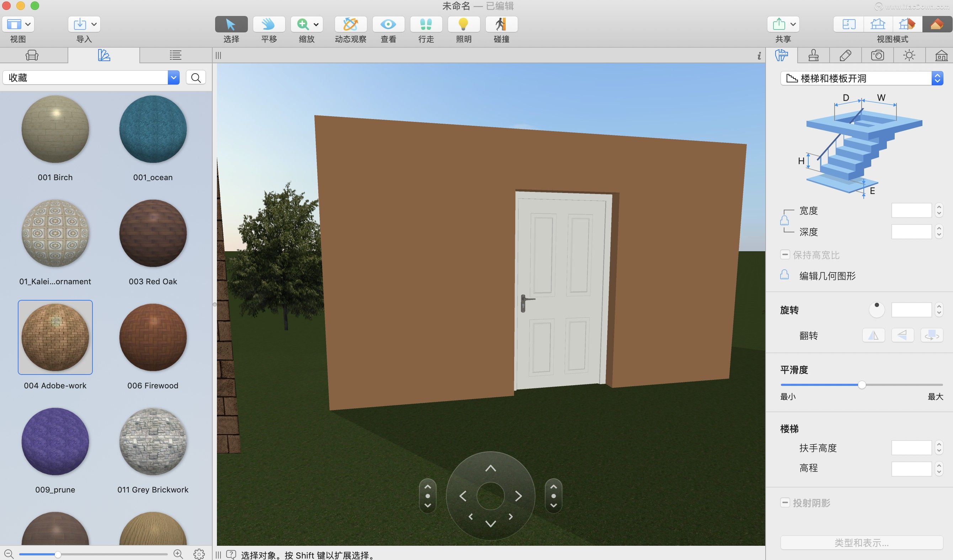953x560 pixels.
Task: Activate the 动态观察 orbit tool
Action: (351, 24)
